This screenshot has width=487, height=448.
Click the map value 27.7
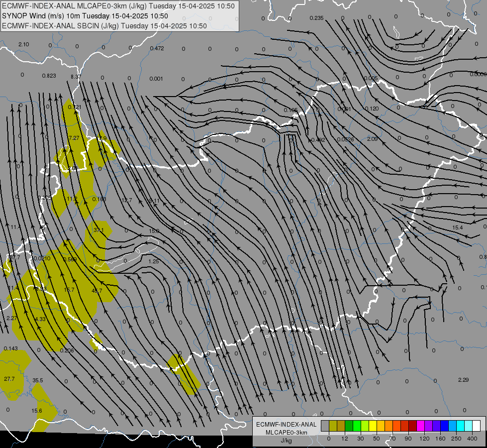9,379
